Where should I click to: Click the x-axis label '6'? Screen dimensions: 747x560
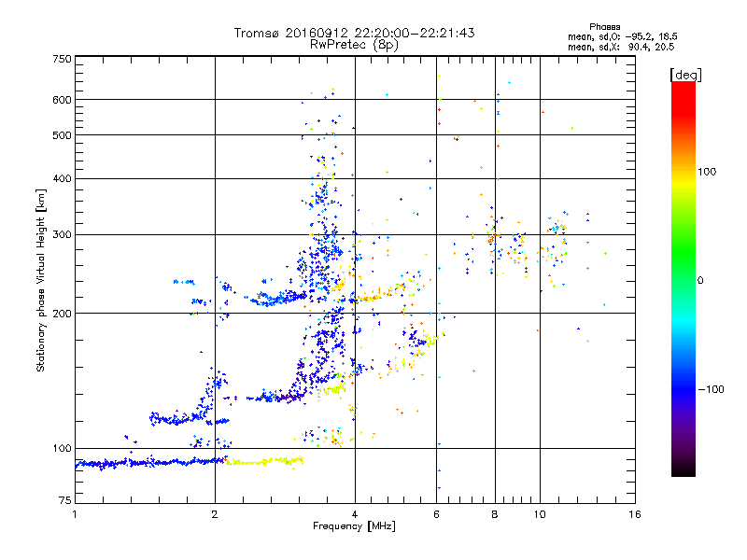coord(437,514)
